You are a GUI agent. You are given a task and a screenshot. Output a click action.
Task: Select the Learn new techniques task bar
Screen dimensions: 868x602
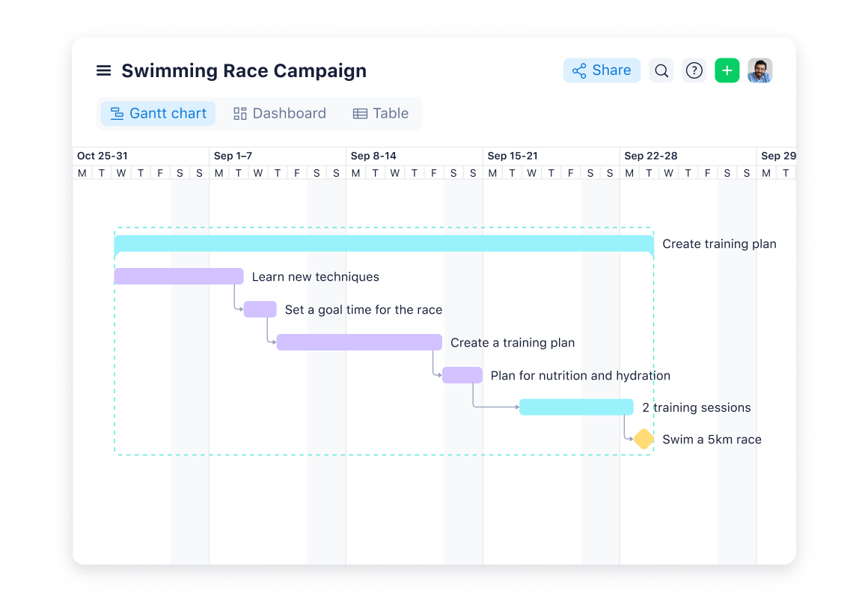pos(179,276)
